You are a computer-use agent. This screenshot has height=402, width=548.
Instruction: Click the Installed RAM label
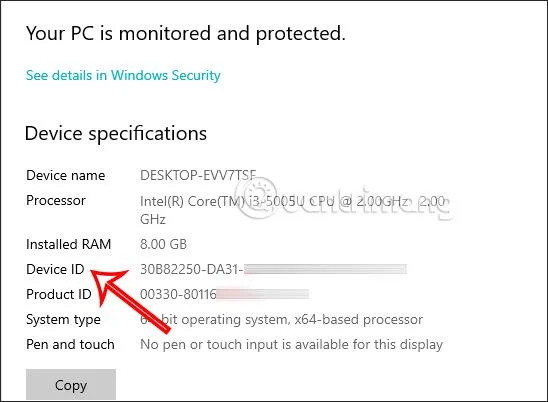68,244
